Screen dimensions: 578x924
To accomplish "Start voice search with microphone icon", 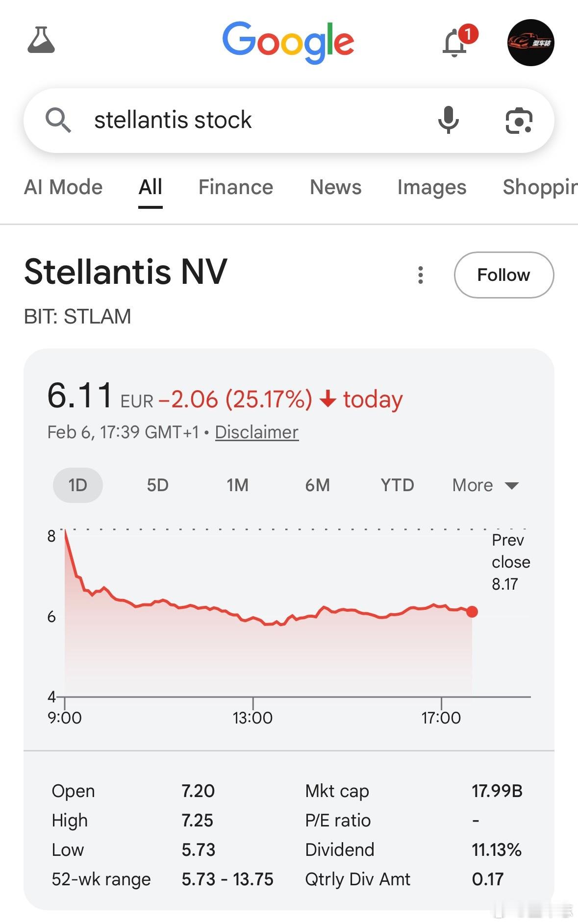I will tap(448, 120).
